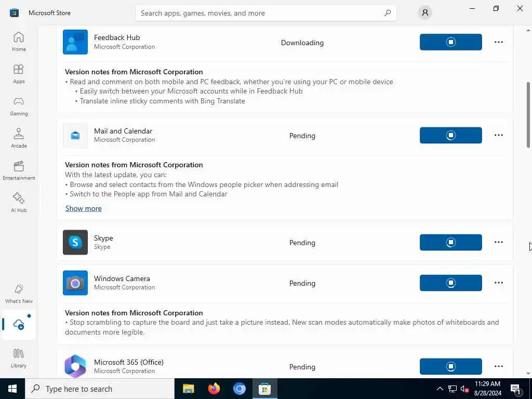The width and height of the screenshot is (532, 399).
Task: Stop the Skype pending update
Action: pos(450,242)
